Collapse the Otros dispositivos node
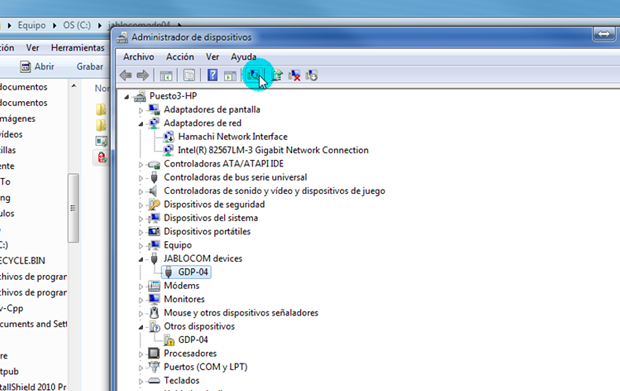 pyautogui.click(x=141, y=327)
